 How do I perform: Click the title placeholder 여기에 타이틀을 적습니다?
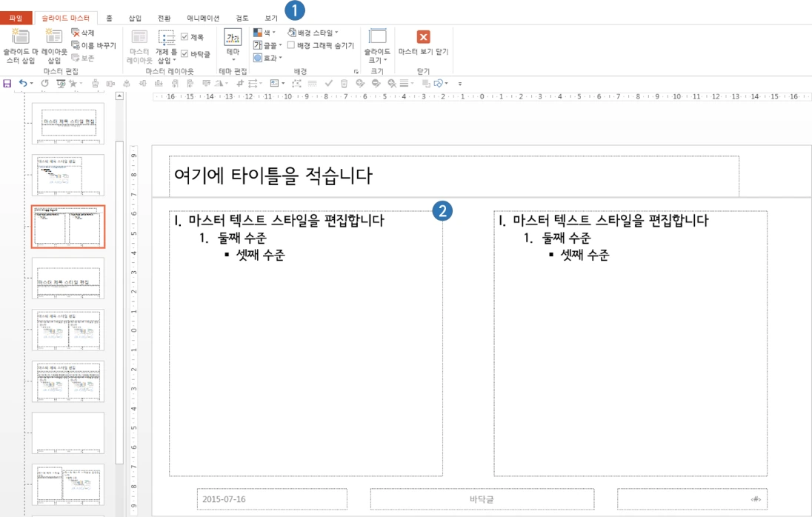tap(454, 176)
